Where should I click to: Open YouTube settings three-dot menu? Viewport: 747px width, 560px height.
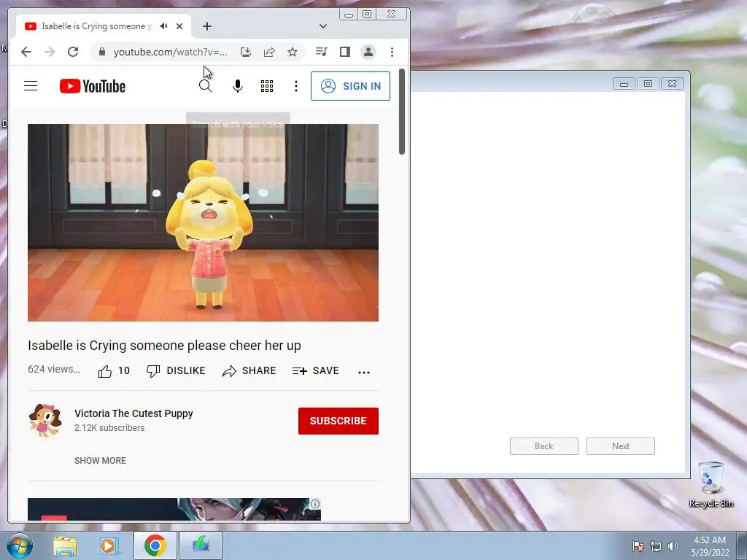(x=296, y=86)
